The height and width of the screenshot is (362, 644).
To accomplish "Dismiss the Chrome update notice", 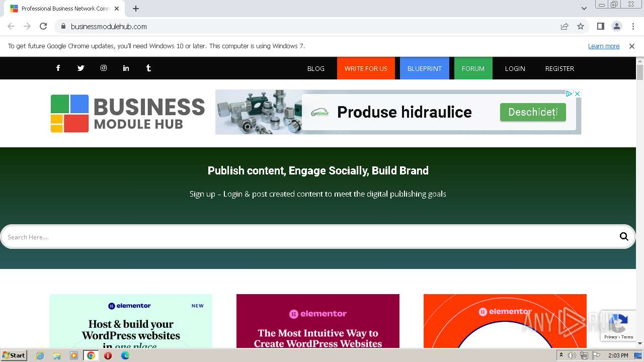I will [x=632, y=46].
